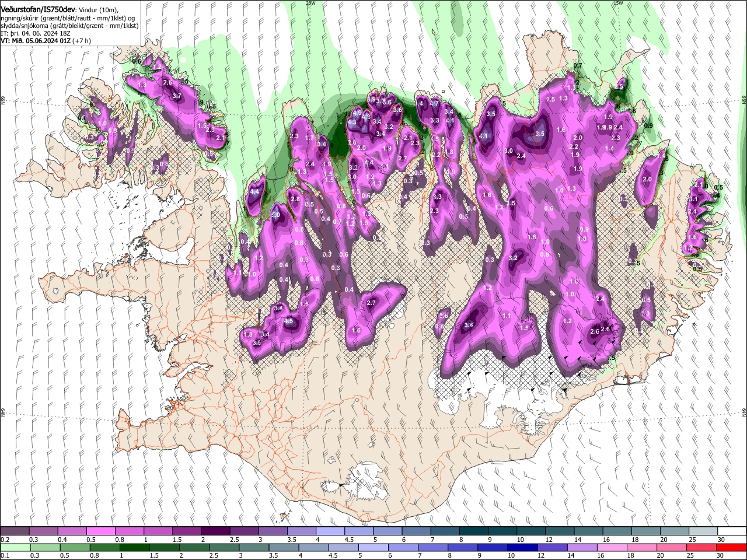Pick the white 30+ snow legend swatch
This screenshot has width=747, height=560.
(731, 531)
